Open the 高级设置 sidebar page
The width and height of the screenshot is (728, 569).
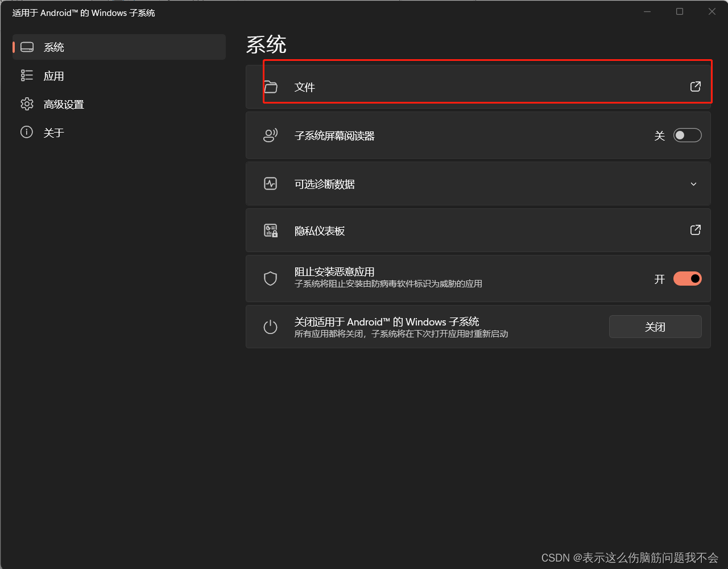tap(119, 104)
